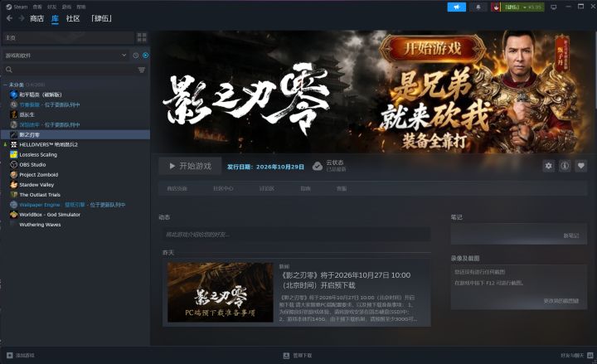The image size is (597, 364).
Task: Open the 指南 guides link
Action: coord(305,188)
